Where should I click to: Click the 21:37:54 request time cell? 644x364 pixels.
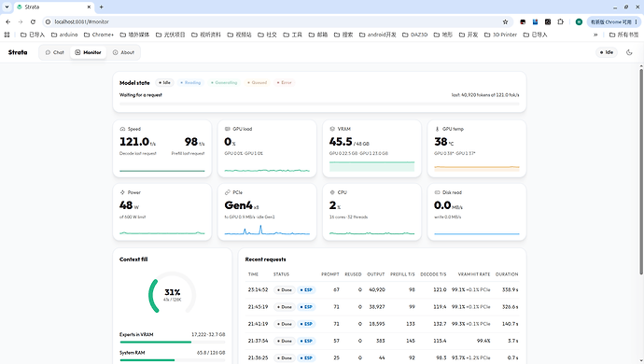[x=258, y=341]
